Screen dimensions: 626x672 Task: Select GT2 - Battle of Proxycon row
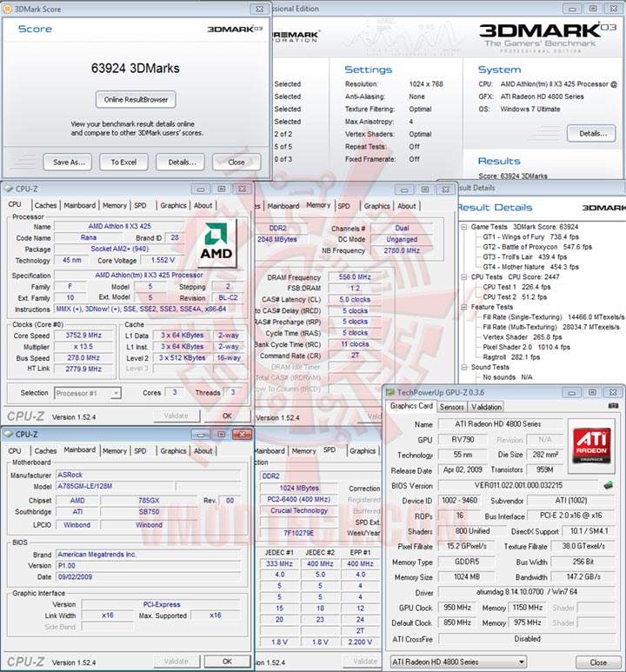tap(537, 247)
